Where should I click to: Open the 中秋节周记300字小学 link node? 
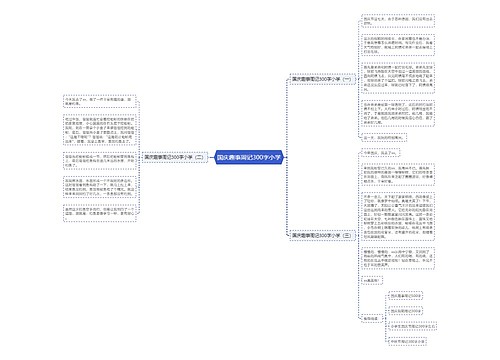408,342
